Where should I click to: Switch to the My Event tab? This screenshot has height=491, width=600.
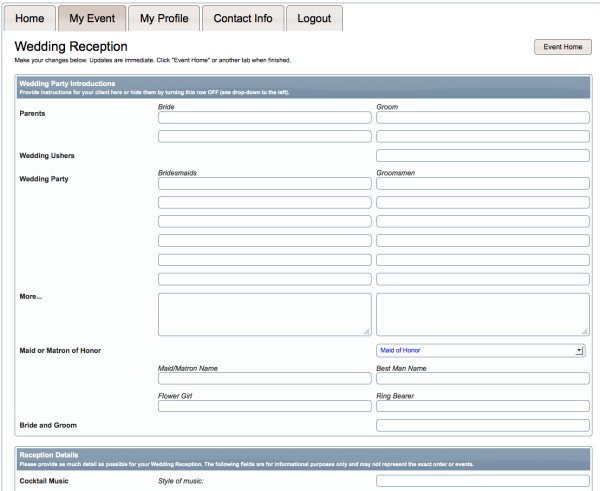tap(92, 19)
